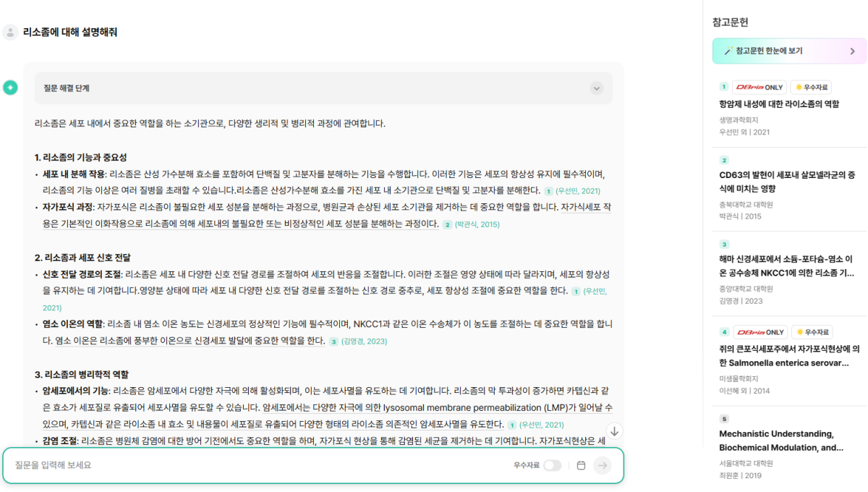Open the Salmonella enterica reference entry
This screenshot has width=868, height=492.
pos(785,354)
